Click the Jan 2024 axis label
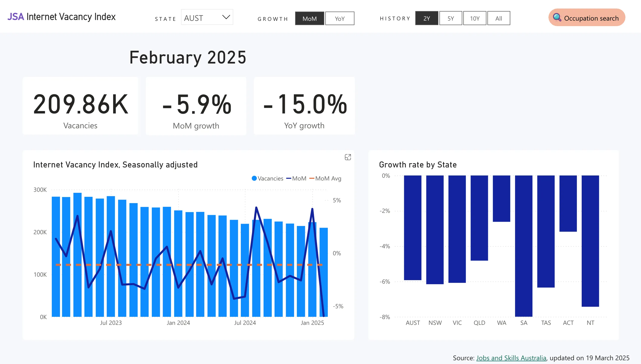641x364 pixels. pos(178,323)
